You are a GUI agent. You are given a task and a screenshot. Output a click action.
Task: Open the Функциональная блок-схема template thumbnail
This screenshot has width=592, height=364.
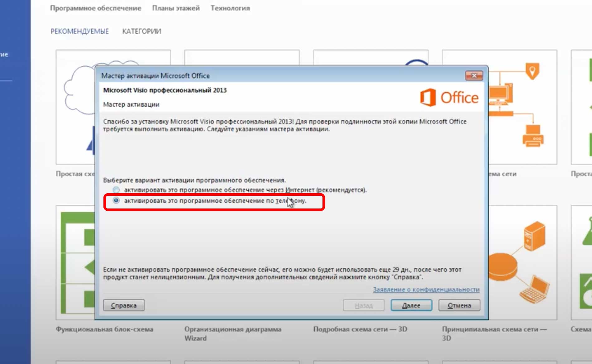point(75,262)
